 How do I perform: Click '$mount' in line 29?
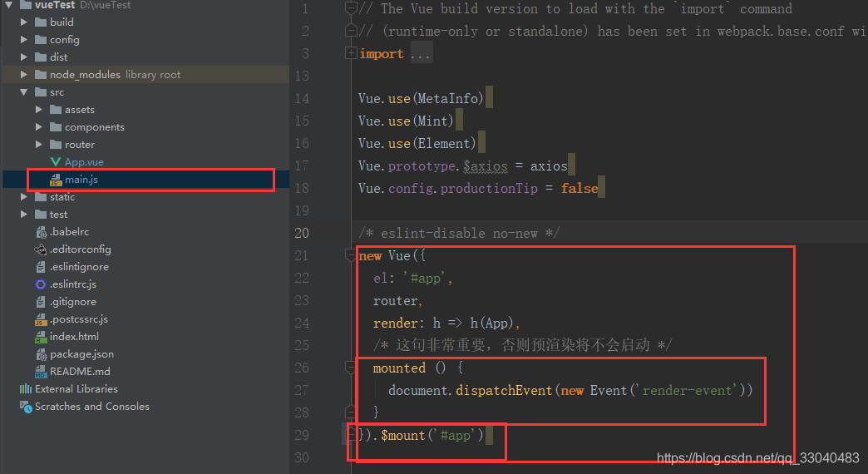(403, 435)
